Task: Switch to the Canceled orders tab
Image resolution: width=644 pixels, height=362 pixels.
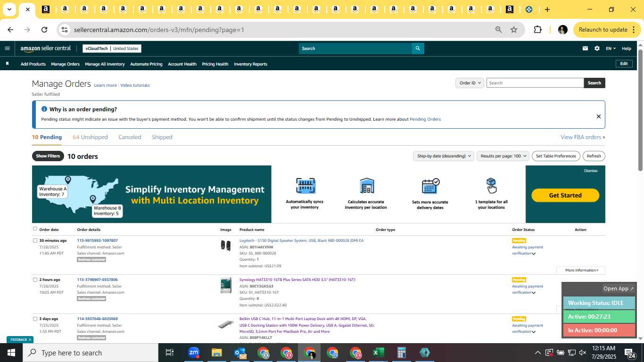Action: pyautogui.click(x=130, y=137)
